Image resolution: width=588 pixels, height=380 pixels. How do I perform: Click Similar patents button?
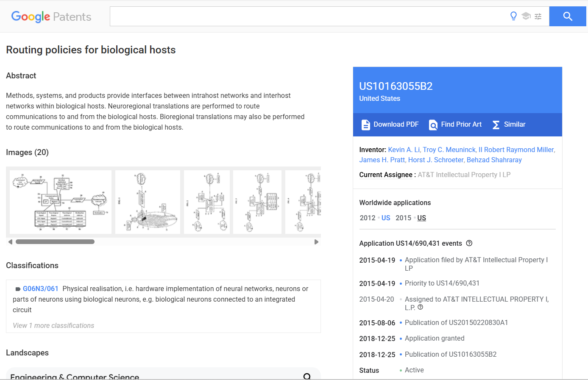509,125
